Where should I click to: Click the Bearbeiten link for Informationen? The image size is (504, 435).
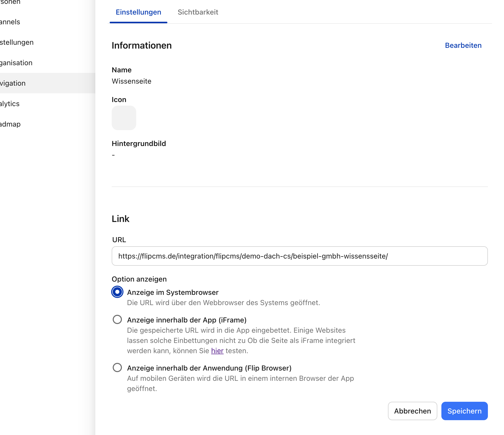point(463,45)
